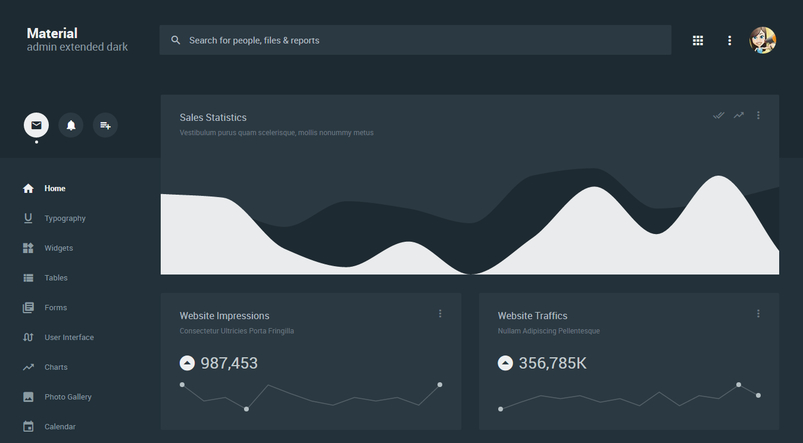The height and width of the screenshot is (443, 803).
Task: Click the User Interface swap icon
Action: (28, 337)
